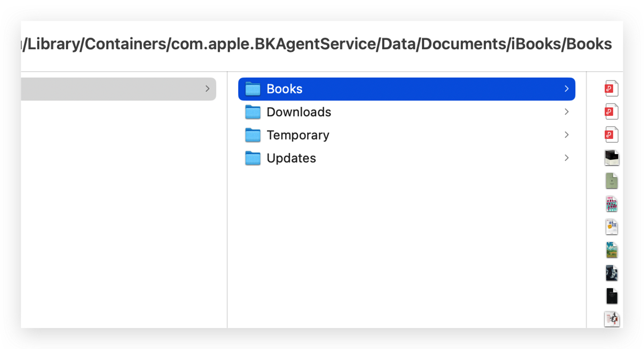Click the Downloads folder name label
The image size is (644, 349).
point(299,112)
